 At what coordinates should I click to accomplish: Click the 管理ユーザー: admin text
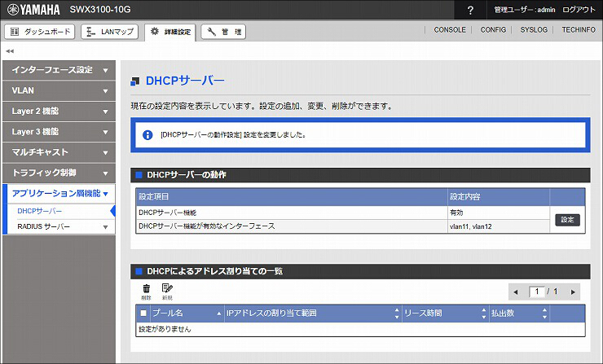tap(525, 10)
